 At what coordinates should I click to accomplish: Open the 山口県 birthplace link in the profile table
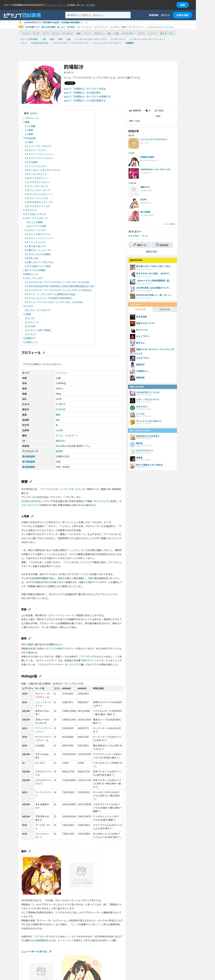59,430
